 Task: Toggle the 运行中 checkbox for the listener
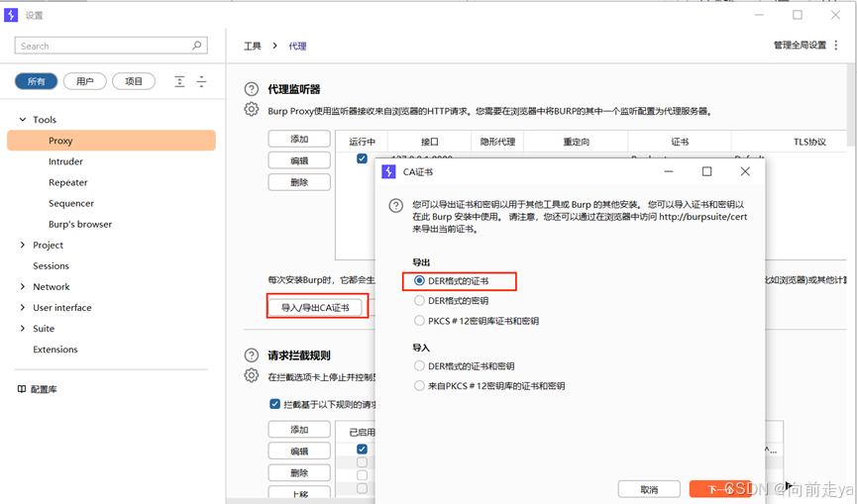click(362, 158)
